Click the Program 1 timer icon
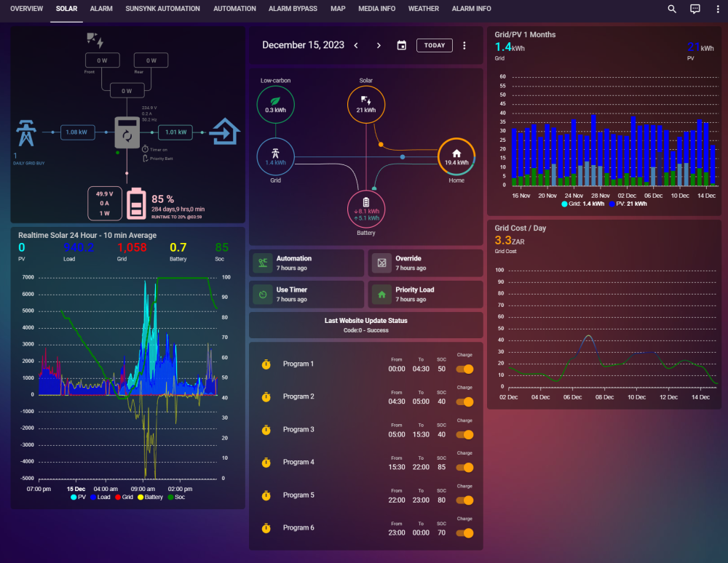 point(266,364)
